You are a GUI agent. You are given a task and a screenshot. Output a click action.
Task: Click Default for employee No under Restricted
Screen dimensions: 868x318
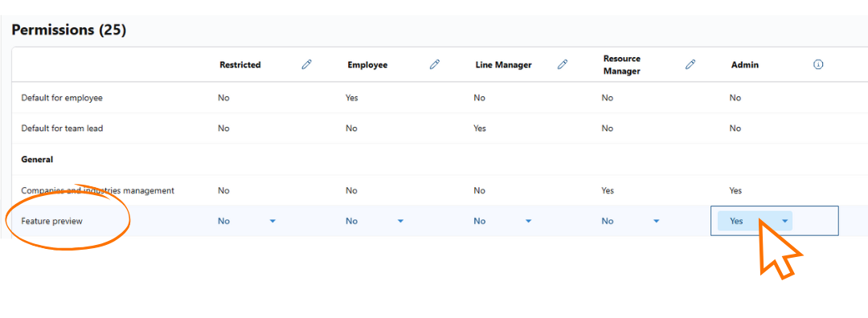[x=223, y=98]
